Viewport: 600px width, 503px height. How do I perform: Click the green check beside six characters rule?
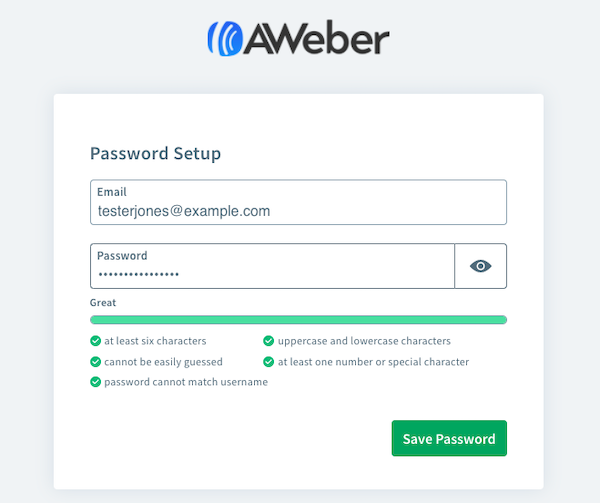pyautogui.click(x=95, y=341)
